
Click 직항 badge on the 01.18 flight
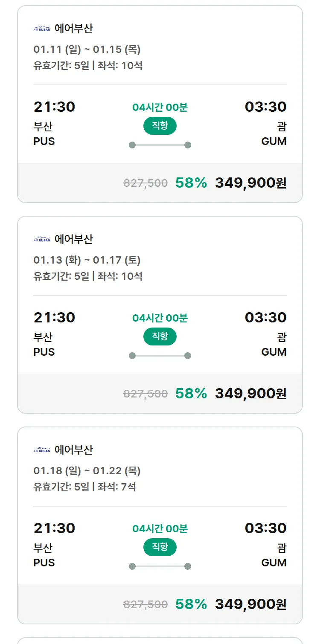(x=160, y=547)
